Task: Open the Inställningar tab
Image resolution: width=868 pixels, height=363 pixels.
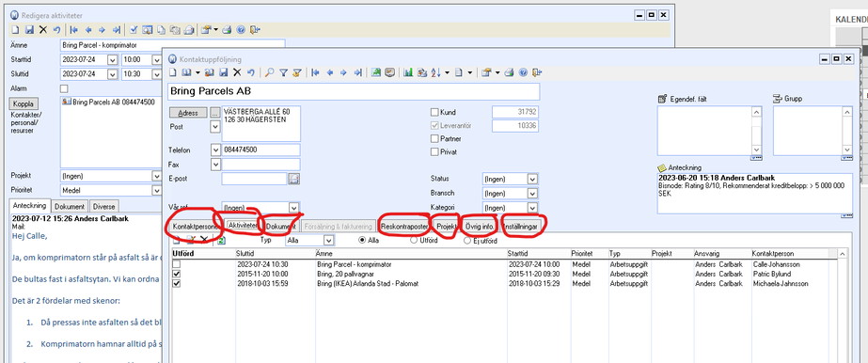Action: click(522, 227)
